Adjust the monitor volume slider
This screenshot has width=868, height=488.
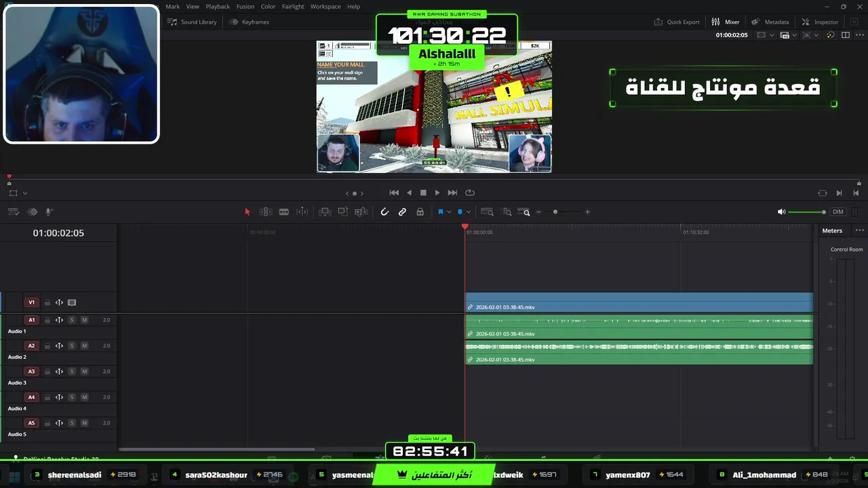[807, 212]
